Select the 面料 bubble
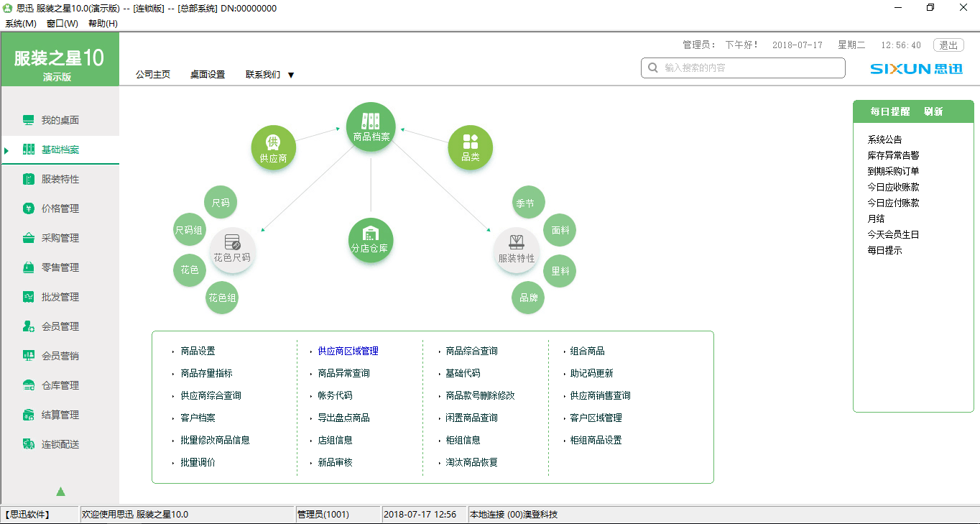The image size is (980, 524). point(560,230)
